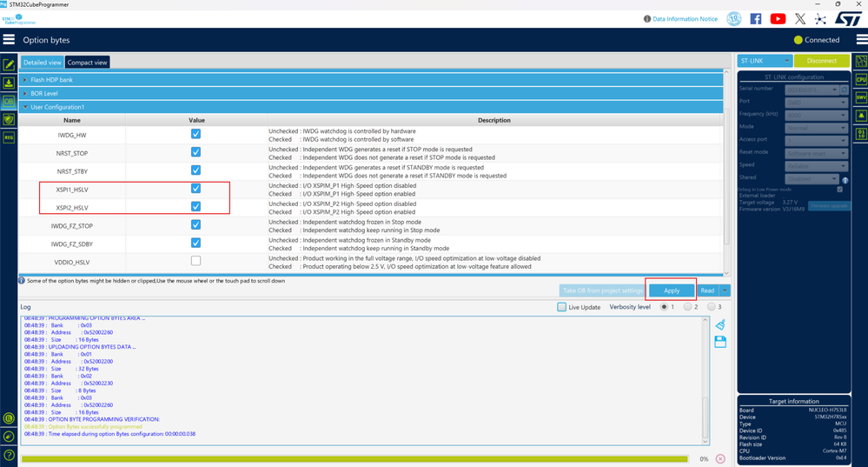Collapse the User Configuration1 section
The width and height of the screenshot is (868, 467).
click(371, 107)
